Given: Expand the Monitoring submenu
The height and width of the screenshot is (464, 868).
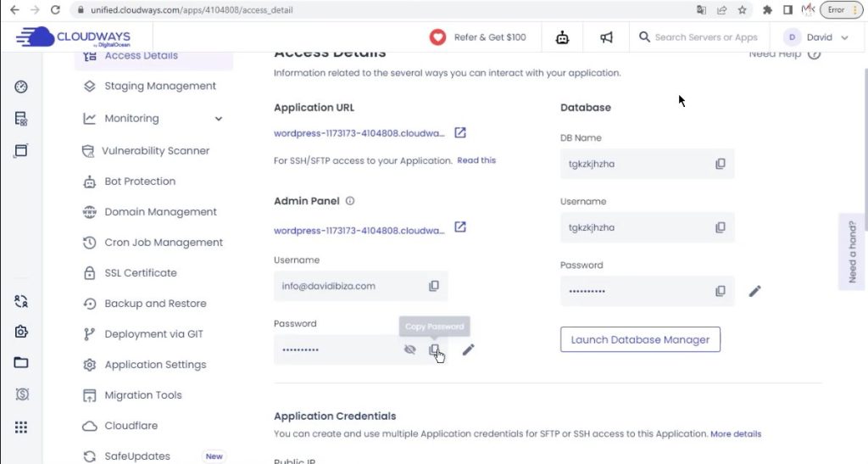Looking at the screenshot, I should pos(219,119).
